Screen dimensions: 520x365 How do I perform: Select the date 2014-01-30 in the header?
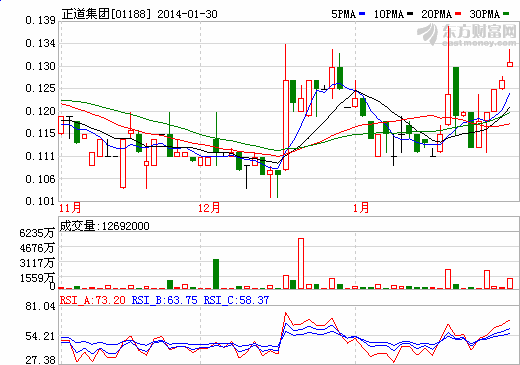coord(187,14)
